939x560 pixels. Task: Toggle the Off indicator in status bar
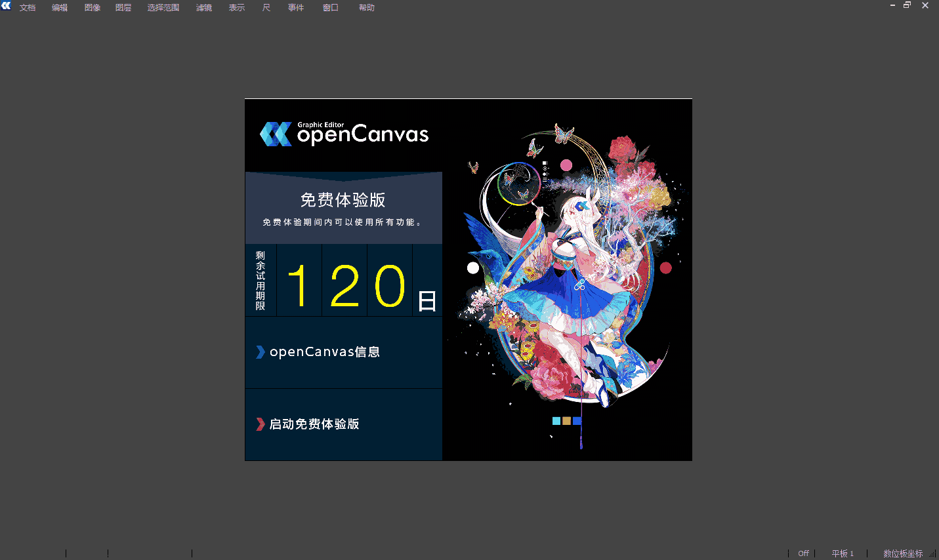click(803, 553)
